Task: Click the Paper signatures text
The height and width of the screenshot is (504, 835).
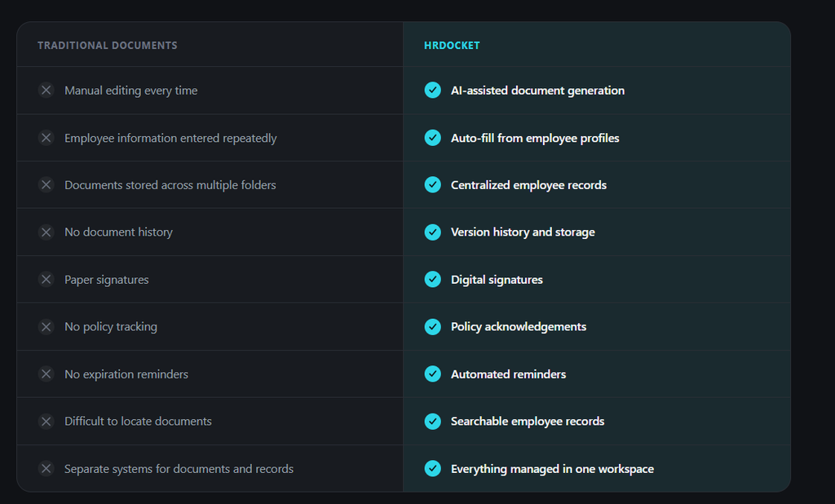Action: (107, 280)
